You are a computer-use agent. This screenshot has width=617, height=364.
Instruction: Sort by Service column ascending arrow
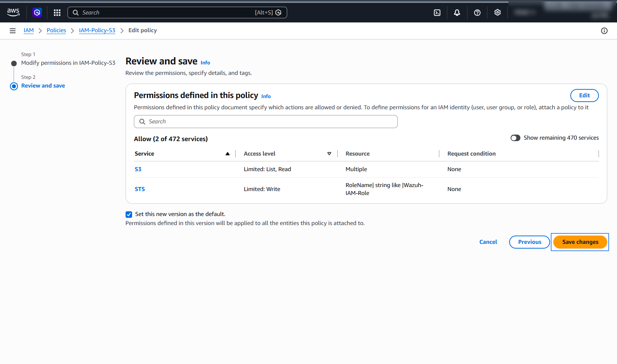(x=228, y=154)
